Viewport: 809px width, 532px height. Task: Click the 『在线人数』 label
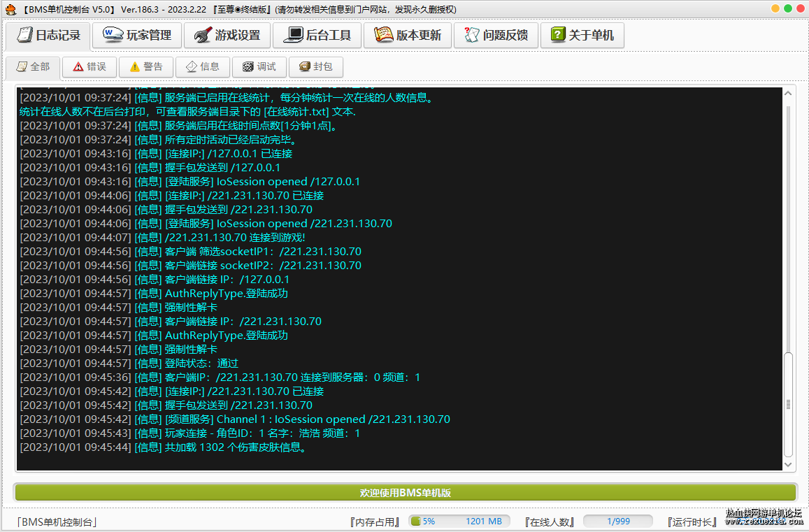550,522
